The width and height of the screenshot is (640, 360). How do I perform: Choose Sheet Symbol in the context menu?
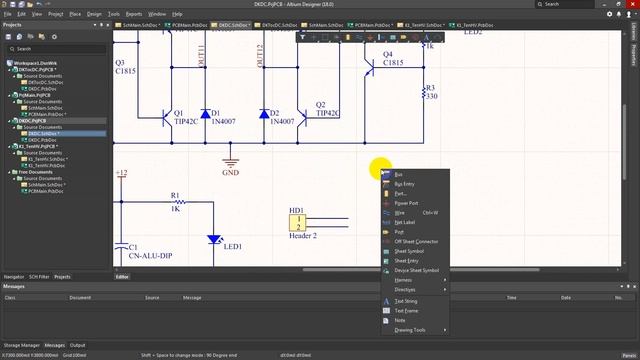point(416,251)
